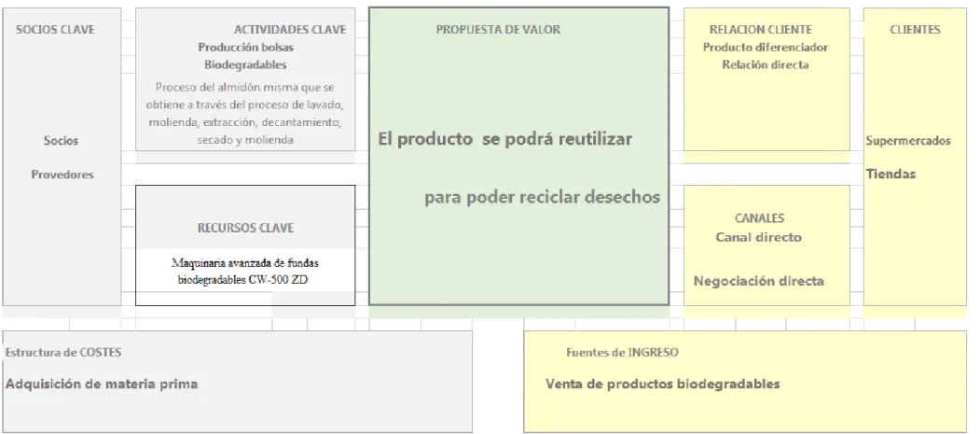Select the CANALES heading
The height and width of the screenshot is (434, 980).
[759, 218]
